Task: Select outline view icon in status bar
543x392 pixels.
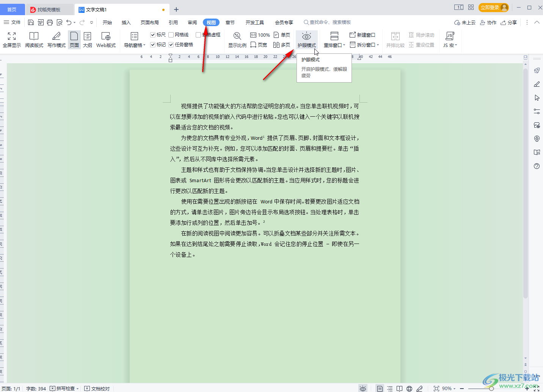Action: tap(390, 389)
